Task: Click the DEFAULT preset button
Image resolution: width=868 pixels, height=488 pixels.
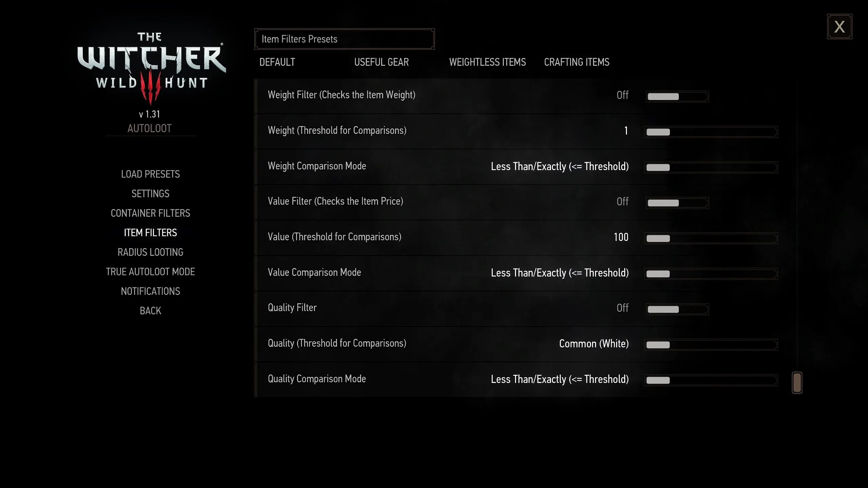Action: click(x=277, y=62)
